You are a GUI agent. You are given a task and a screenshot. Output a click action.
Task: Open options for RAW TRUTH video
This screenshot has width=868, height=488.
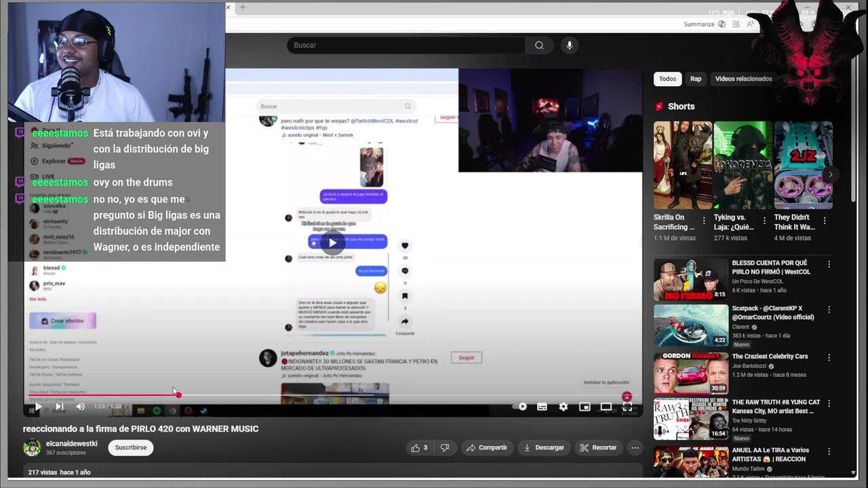coord(829,404)
